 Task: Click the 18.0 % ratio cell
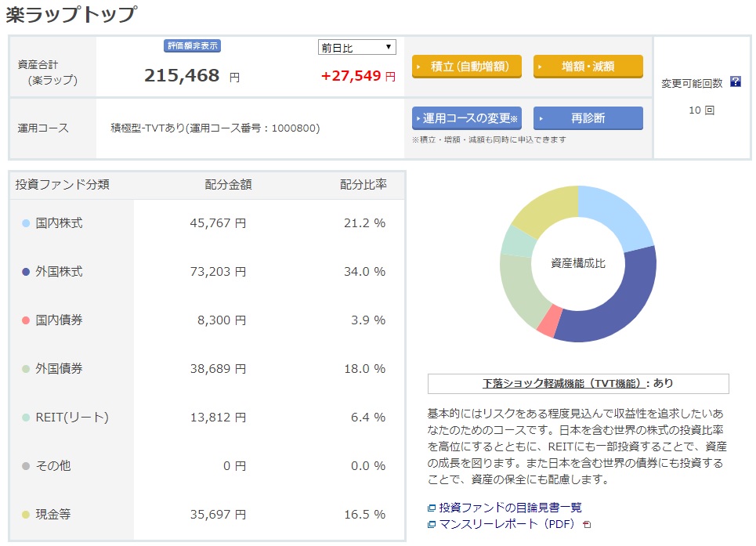coord(364,369)
